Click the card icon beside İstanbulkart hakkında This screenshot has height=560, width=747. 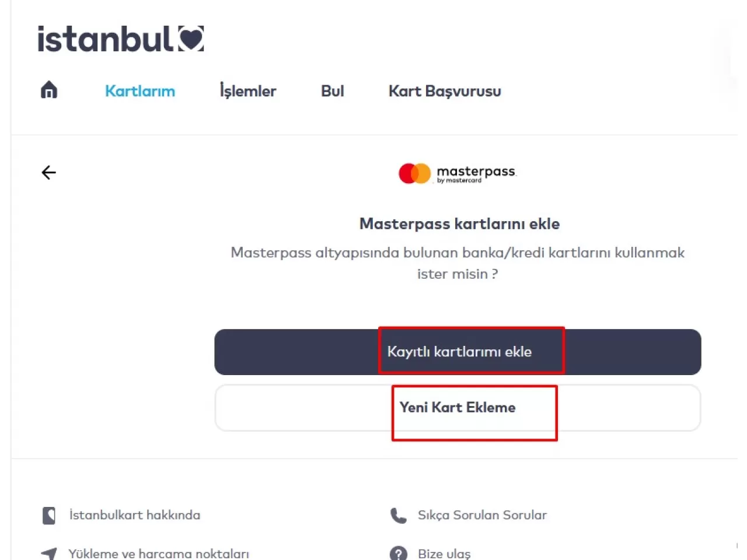tap(49, 516)
